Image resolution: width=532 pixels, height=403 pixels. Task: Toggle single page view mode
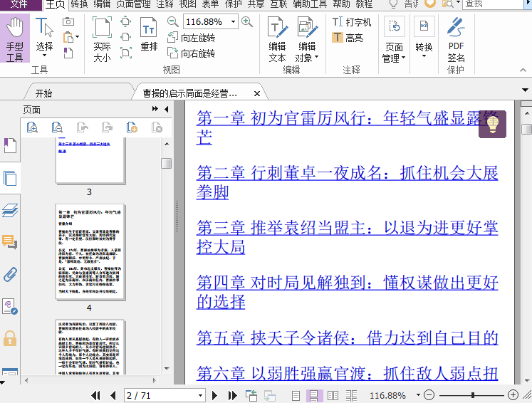click(x=296, y=396)
